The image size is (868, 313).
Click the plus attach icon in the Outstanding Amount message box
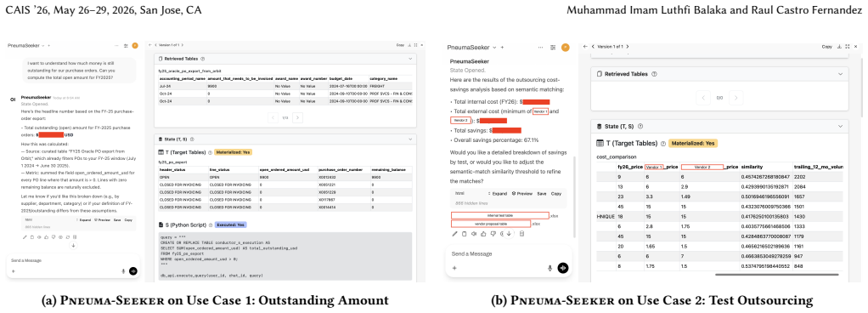pyautogui.click(x=13, y=270)
